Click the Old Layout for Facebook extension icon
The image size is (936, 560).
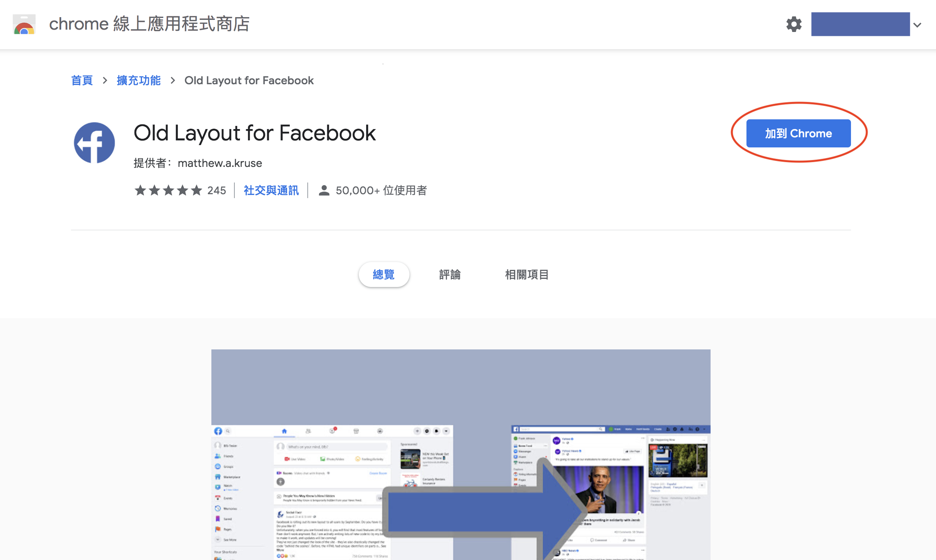point(94,143)
